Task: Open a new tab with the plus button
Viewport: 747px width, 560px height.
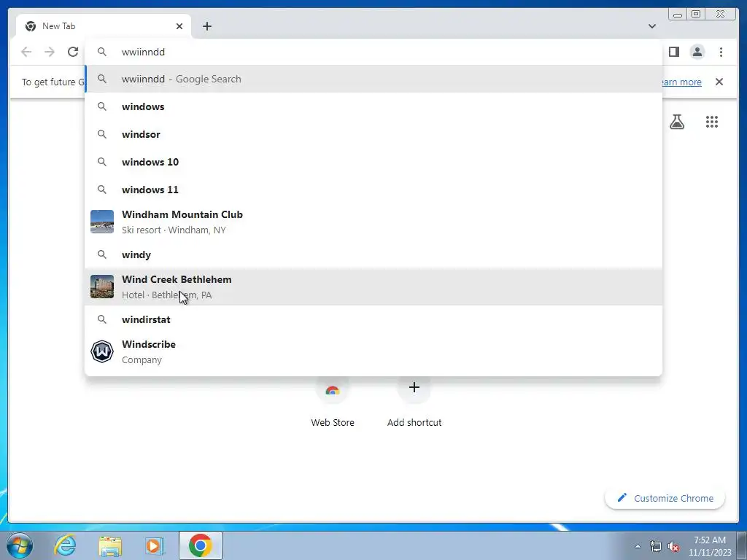Action: pos(206,26)
